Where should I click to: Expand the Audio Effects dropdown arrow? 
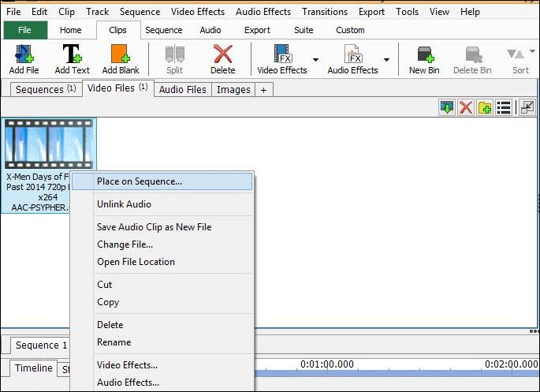[x=386, y=59]
